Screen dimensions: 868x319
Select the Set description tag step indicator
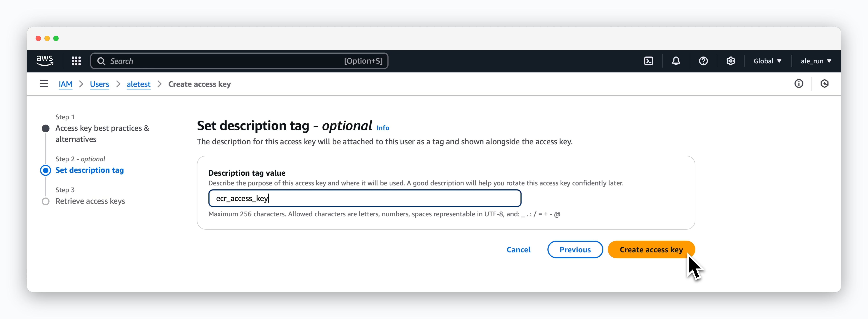45,170
